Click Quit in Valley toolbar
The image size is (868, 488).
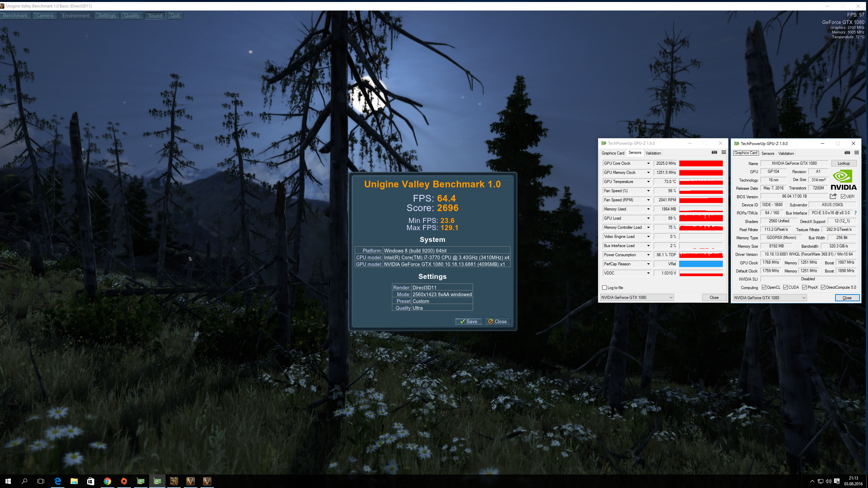pos(175,16)
